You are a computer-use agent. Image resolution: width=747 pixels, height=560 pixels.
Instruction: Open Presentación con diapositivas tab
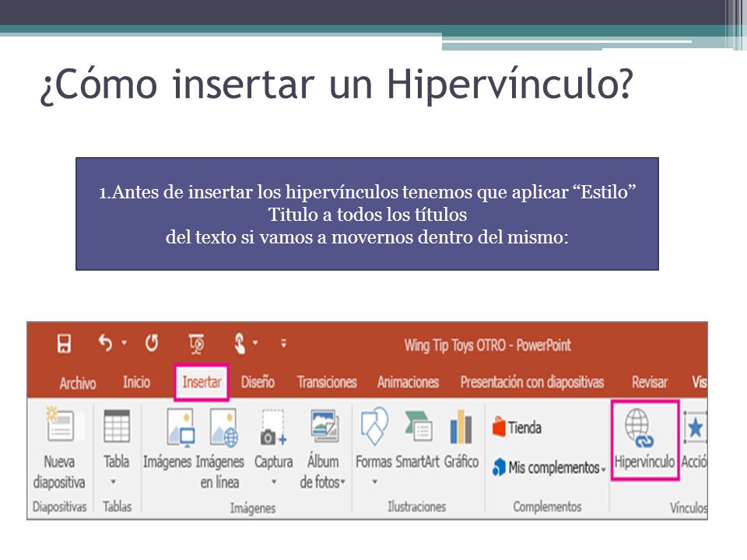click(532, 383)
